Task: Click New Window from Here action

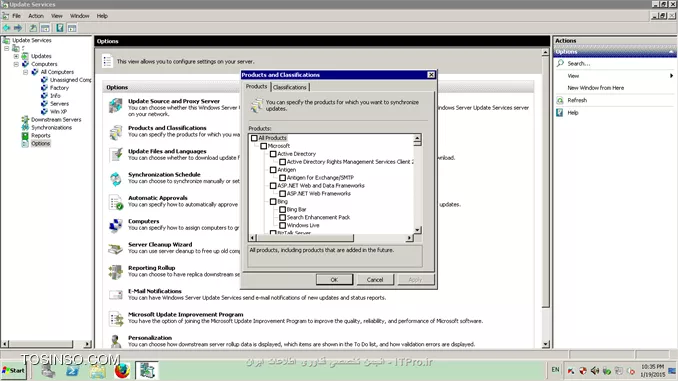Action: [x=595, y=88]
